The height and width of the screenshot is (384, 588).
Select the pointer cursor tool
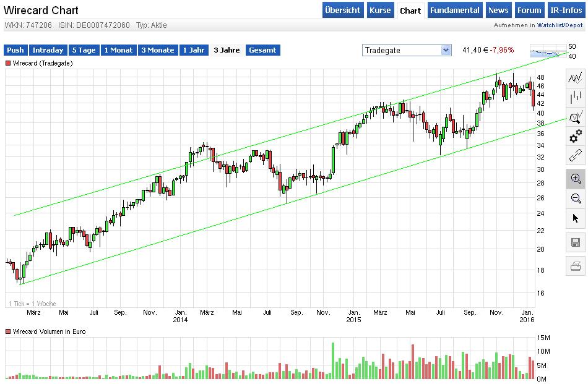click(x=575, y=218)
